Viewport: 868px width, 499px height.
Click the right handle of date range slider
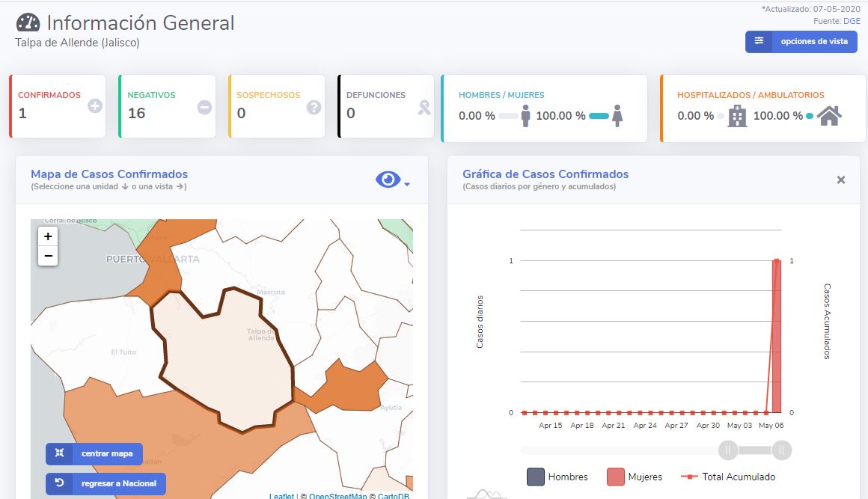click(x=781, y=450)
